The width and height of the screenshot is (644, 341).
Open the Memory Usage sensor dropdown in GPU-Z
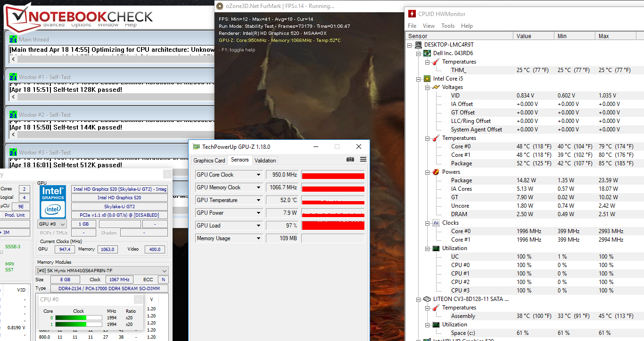tap(258, 238)
